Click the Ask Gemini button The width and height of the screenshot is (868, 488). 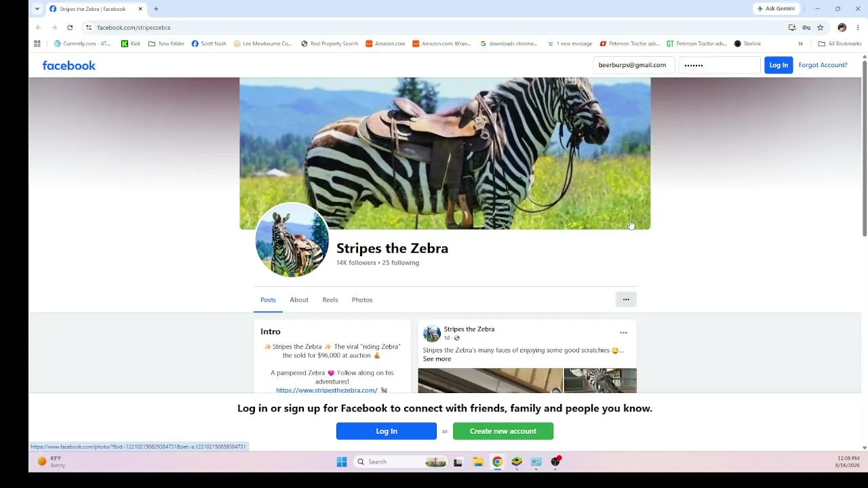776,9
